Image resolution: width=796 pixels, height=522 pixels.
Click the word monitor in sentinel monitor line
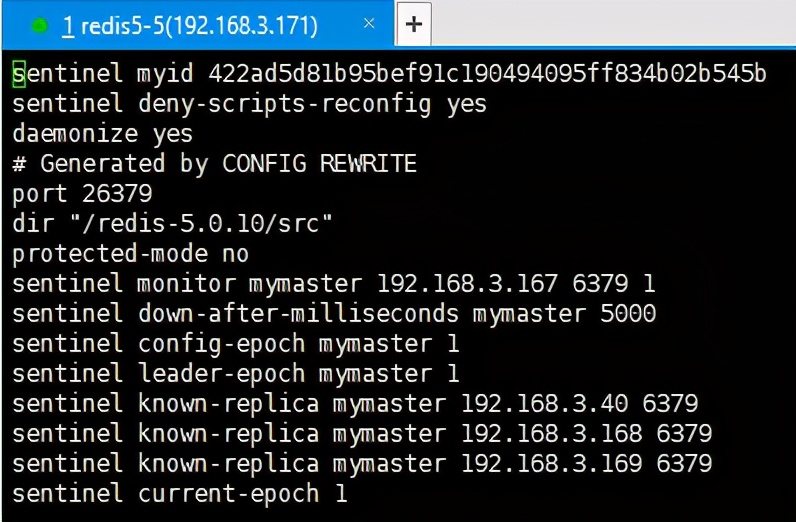coord(187,284)
